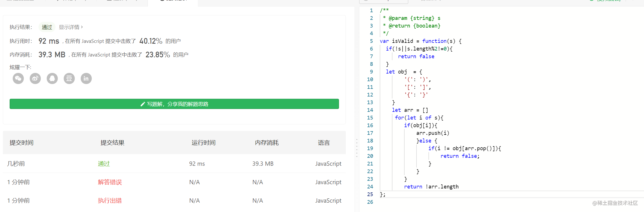The image size is (644, 212).
Task: Click line number 5 in editor
Action: point(371,41)
